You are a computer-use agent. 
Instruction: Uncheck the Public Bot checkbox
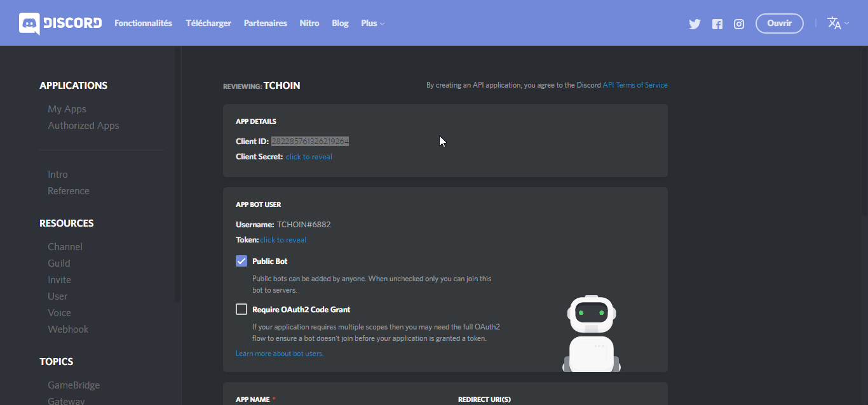click(241, 261)
